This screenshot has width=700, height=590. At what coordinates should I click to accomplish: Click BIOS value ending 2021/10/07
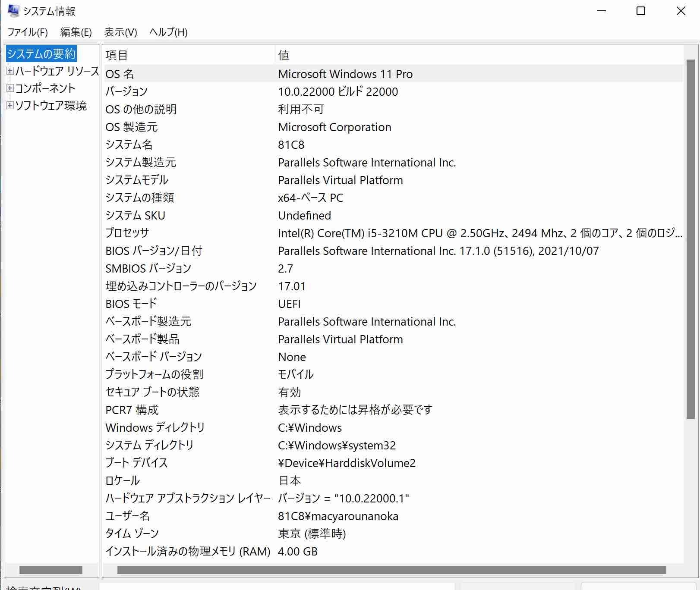click(438, 251)
